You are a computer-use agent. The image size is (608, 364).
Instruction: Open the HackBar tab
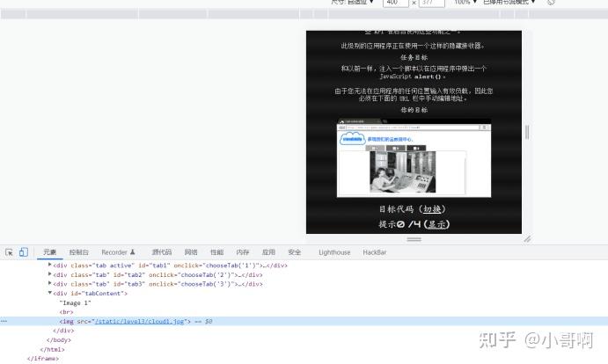pyautogui.click(x=375, y=252)
